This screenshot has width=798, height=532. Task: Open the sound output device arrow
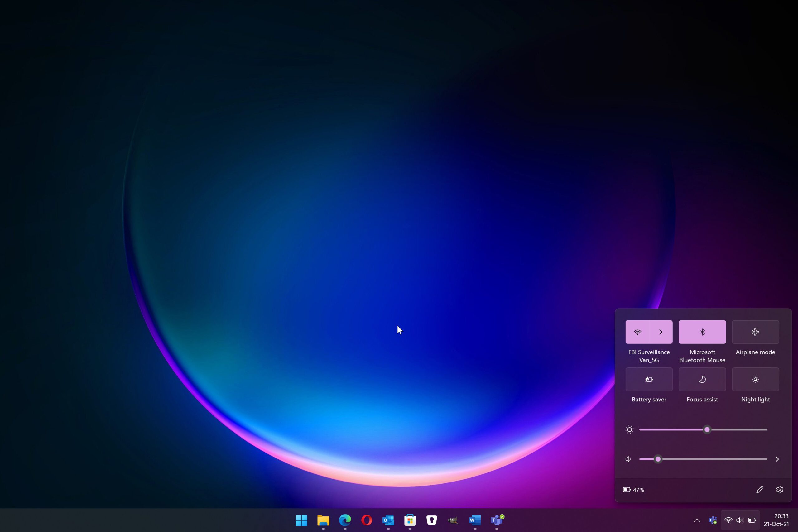[777, 459]
